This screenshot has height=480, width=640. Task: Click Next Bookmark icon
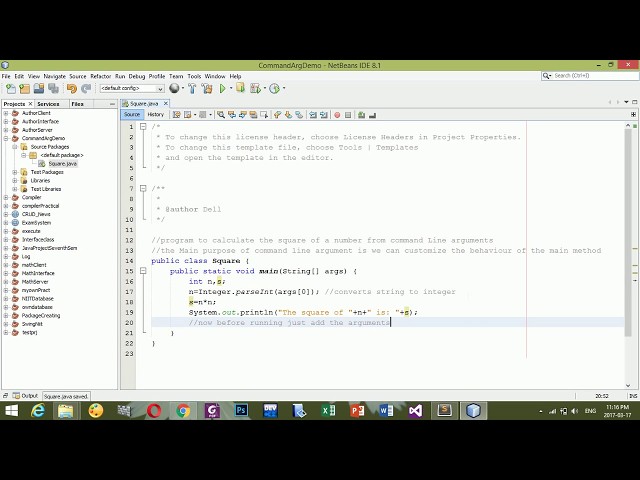pos(288,115)
